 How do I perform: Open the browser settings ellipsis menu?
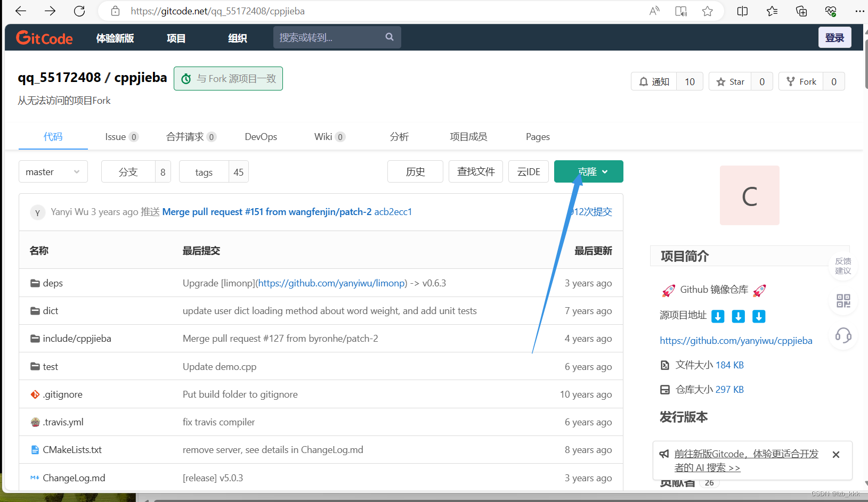coord(859,11)
